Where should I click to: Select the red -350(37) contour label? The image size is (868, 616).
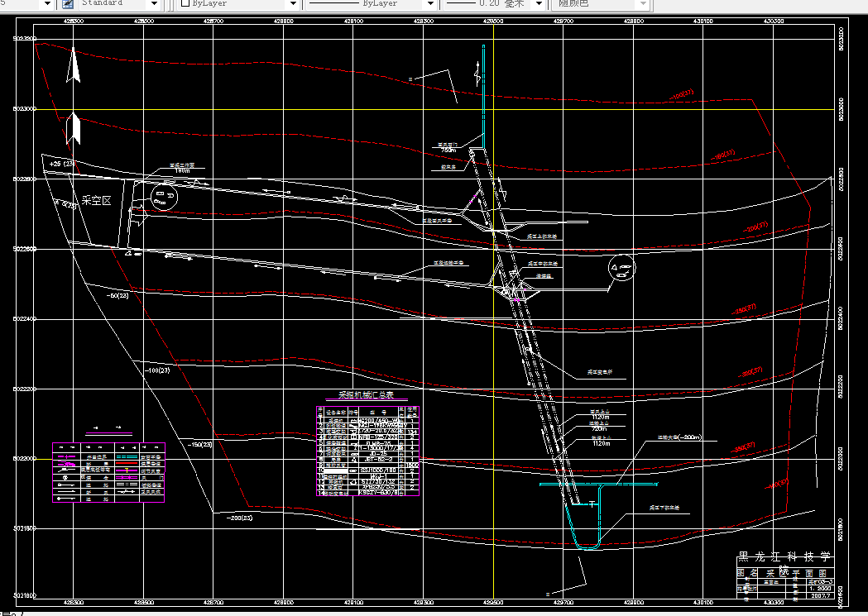(x=743, y=447)
